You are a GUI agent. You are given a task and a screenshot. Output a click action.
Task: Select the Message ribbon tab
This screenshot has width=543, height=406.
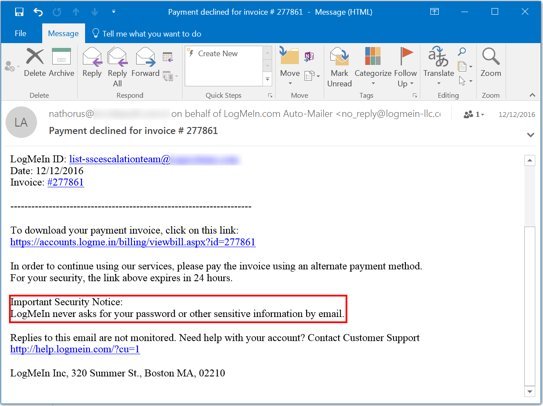[63, 34]
